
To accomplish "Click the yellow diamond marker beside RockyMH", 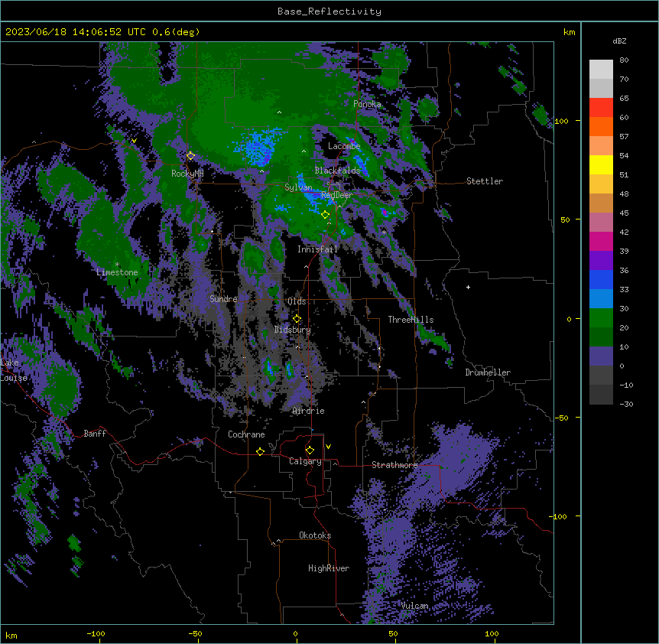I will click(x=190, y=156).
